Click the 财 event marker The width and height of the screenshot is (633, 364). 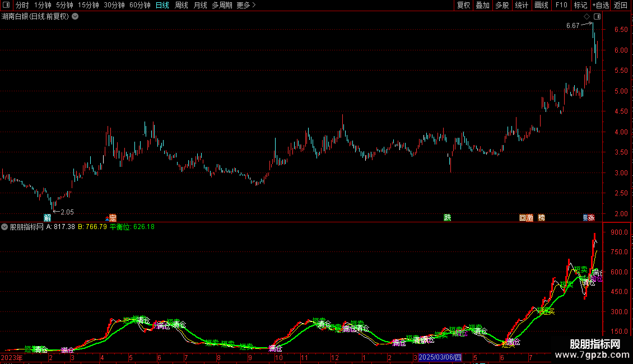[x=585, y=218]
